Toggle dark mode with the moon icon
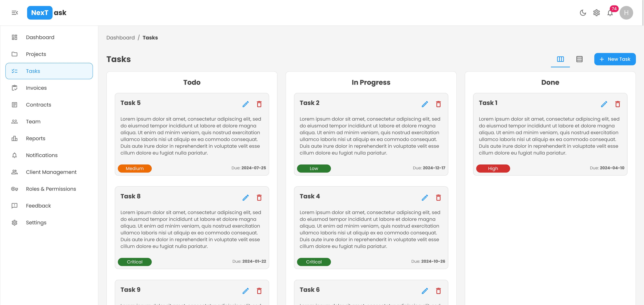The height and width of the screenshot is (305, 644). pos(583,13)
